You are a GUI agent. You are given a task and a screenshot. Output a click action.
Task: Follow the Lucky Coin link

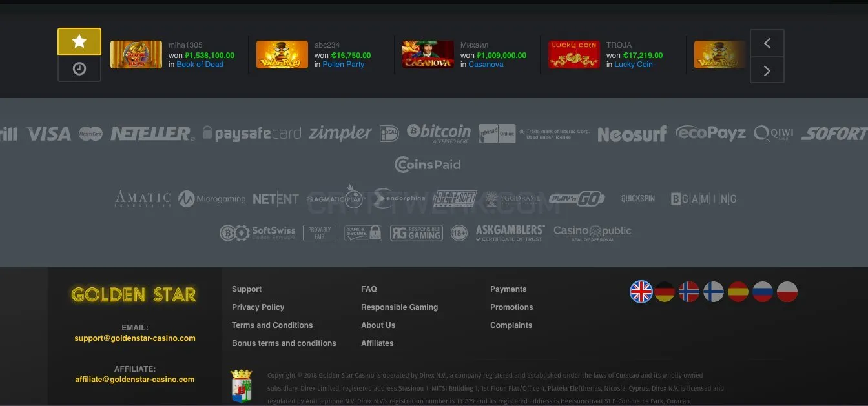click(634, 65)
